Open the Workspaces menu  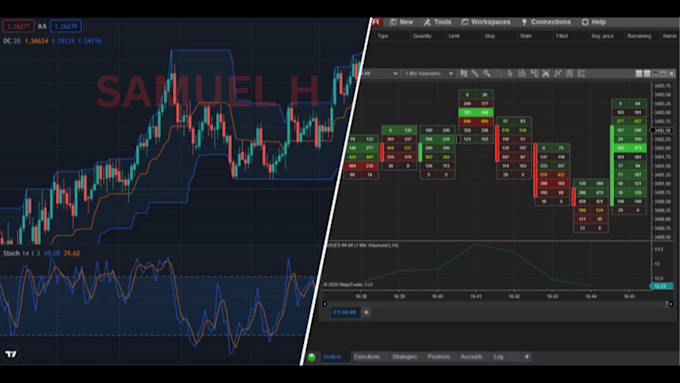(485, 22)
